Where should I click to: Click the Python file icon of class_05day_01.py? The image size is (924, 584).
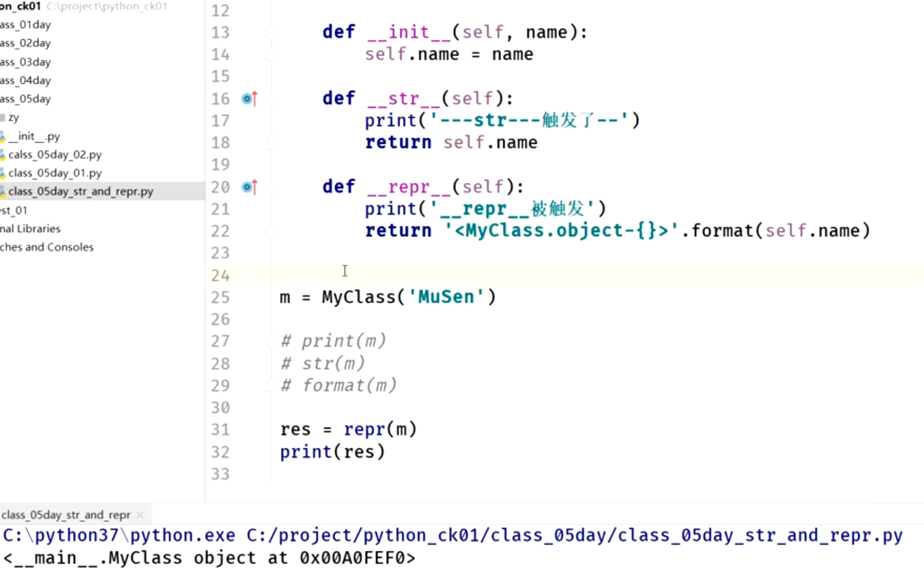[x=3, y=173]
